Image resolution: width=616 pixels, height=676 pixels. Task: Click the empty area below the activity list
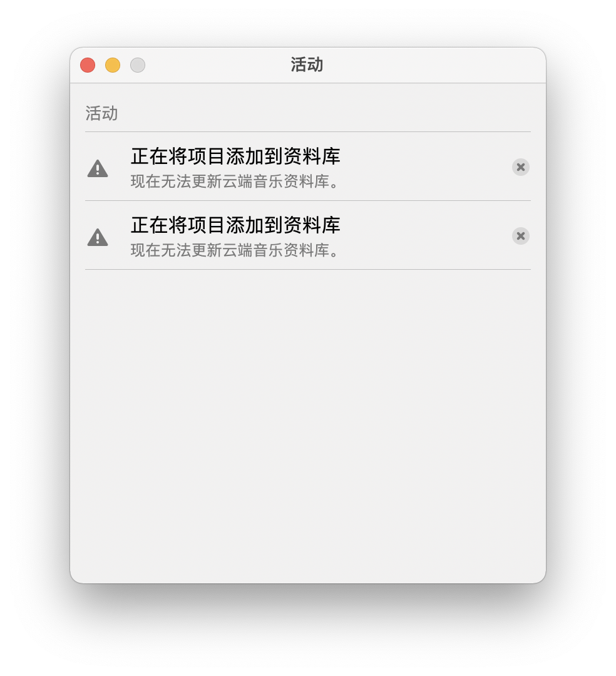coord(308,424)
